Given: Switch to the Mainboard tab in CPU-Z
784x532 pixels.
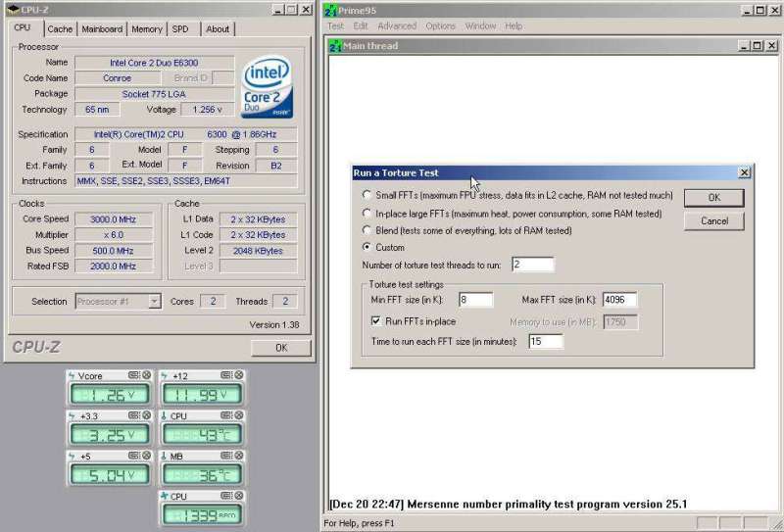Looking at the screenshot, I should (x=102, y=29).
